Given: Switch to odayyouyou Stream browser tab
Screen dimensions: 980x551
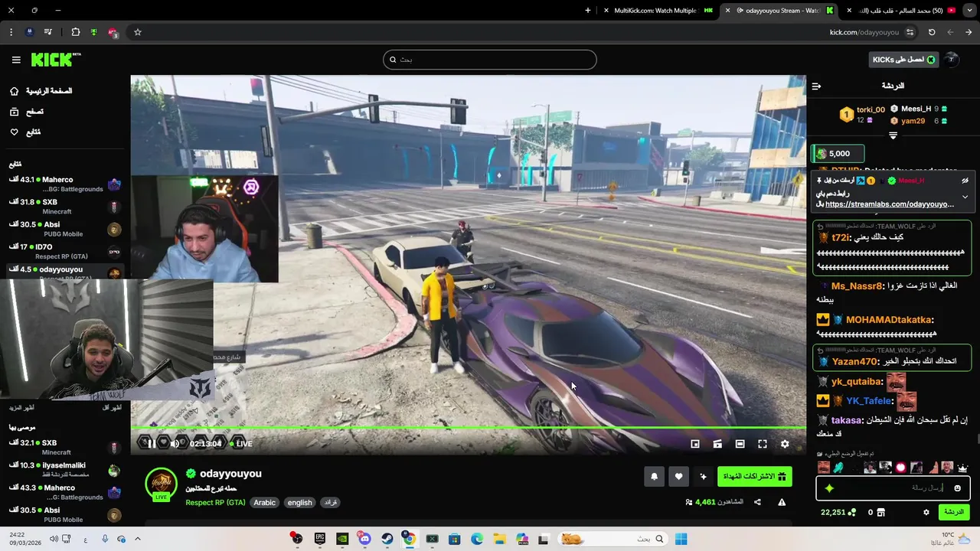Looking at the screenshot, I should click(x=781, y=11).
